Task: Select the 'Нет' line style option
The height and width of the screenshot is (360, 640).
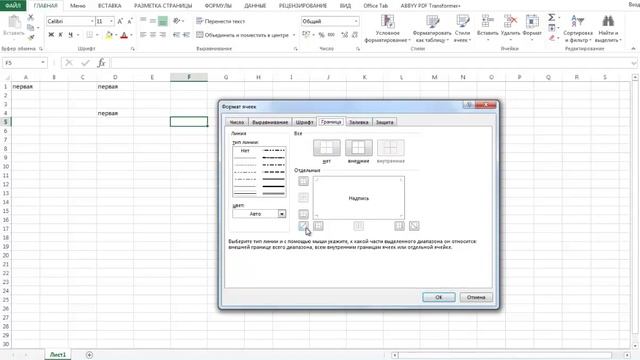Action: (x=245, y=151)
